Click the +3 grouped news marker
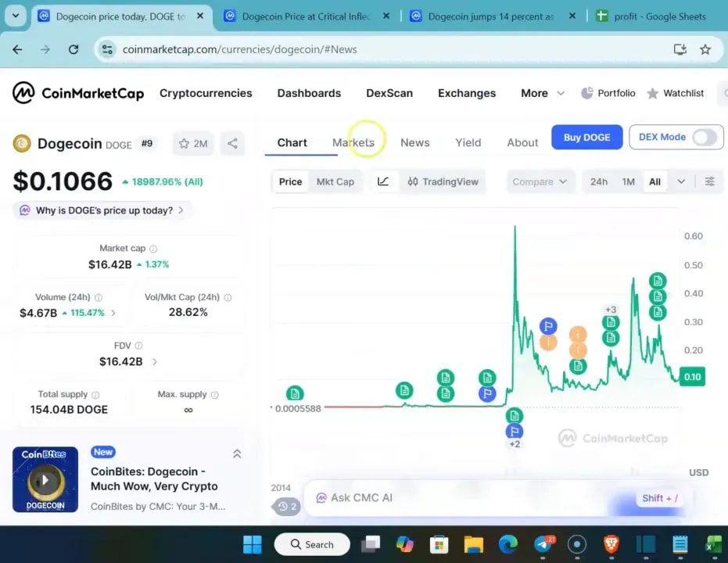The width and height of the screenshot is (728, 563). 611,310
